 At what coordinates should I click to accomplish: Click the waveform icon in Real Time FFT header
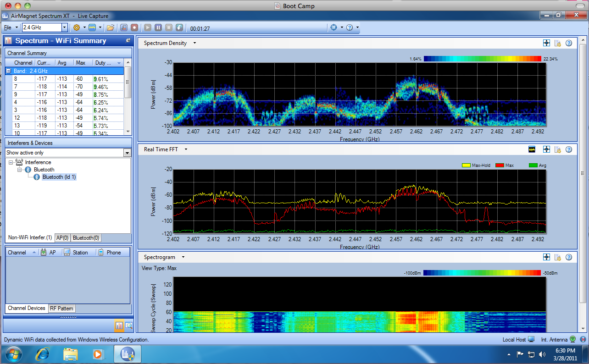coord(533,149)
